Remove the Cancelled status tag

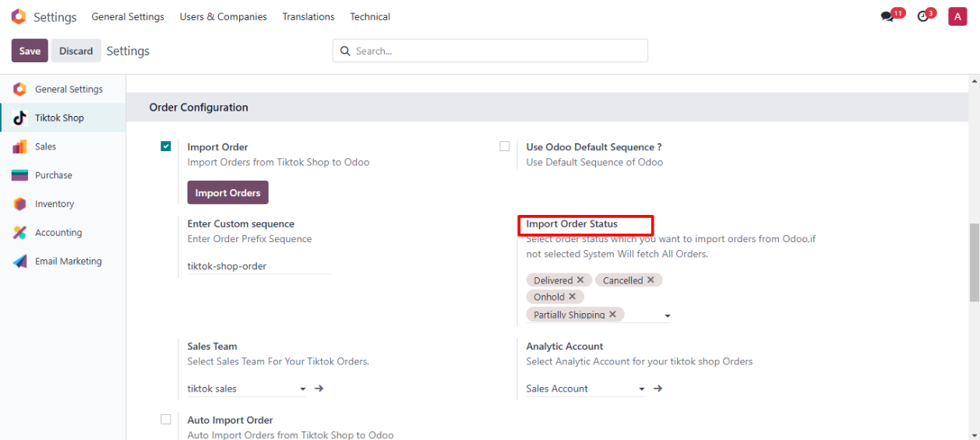(650, 280)
